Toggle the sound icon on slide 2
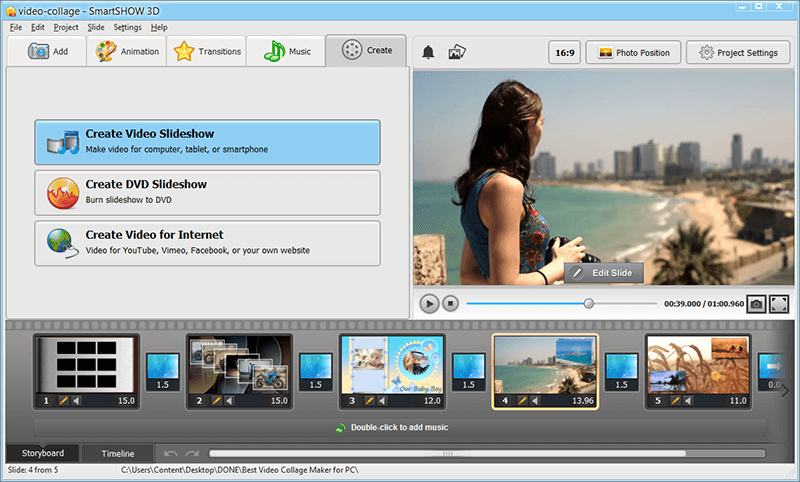This screenshot has height=482, width=800. [x=230, y=401]
